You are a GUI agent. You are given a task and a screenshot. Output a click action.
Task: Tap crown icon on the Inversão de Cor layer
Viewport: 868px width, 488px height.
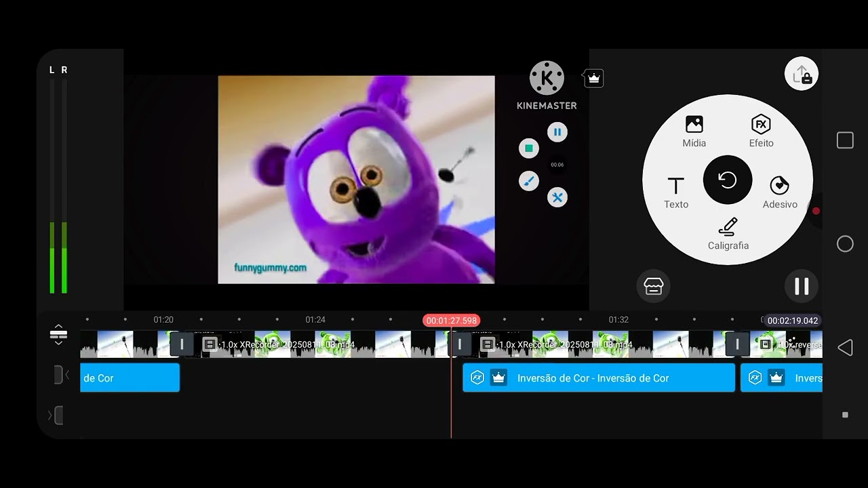[498, 378]
